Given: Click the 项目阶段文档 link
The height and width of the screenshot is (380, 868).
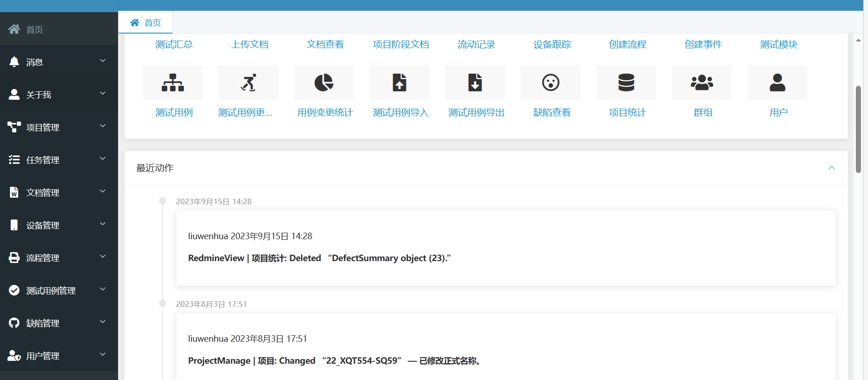Looking at the screenshot, I should point(401,44).
